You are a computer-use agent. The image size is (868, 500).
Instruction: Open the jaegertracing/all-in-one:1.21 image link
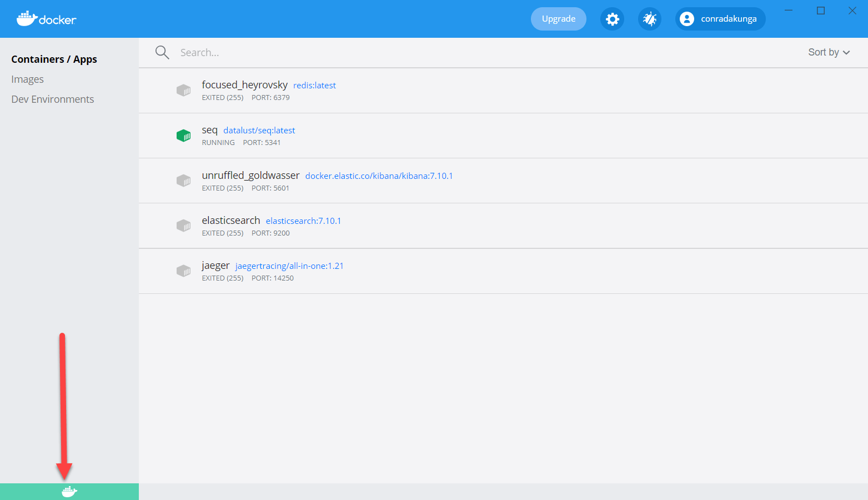289,266
